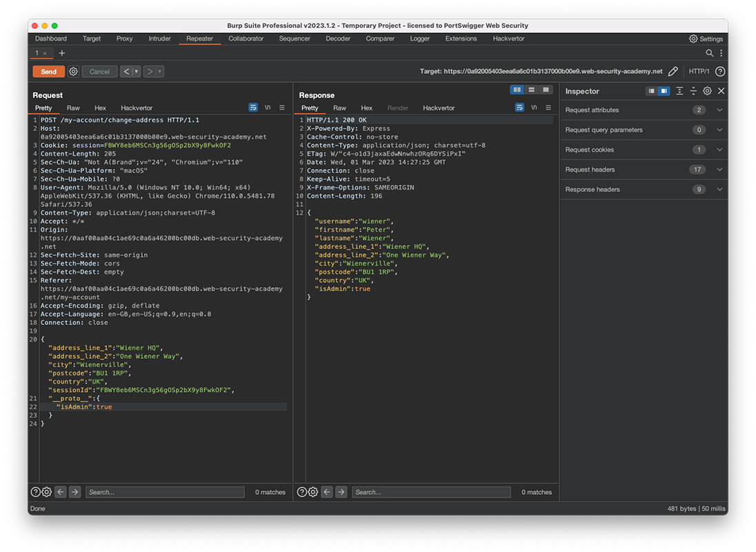Toggle word wrap icon in Response panel
Screen dimensions: 756x552
[x=519, y=108]
